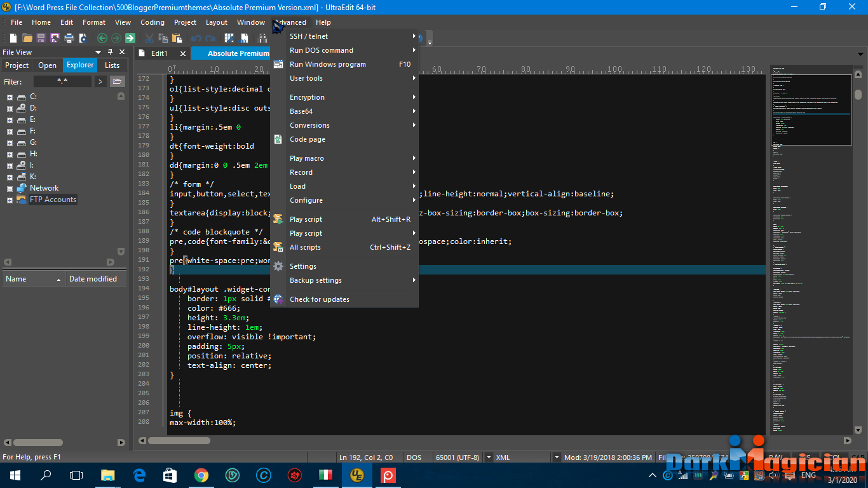
Task: Click the Cut scissors icon
Action: pos(149,38)
